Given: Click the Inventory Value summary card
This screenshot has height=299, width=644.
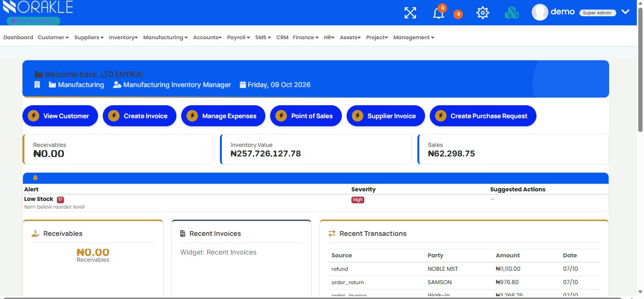Looking at the screenshot, I should (316, 149).
